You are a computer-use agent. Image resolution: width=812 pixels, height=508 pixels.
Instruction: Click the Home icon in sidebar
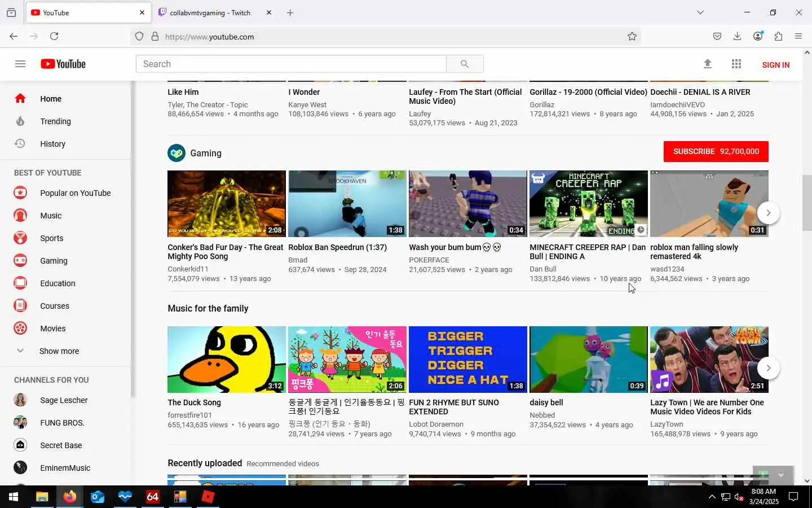pos(20,99)
